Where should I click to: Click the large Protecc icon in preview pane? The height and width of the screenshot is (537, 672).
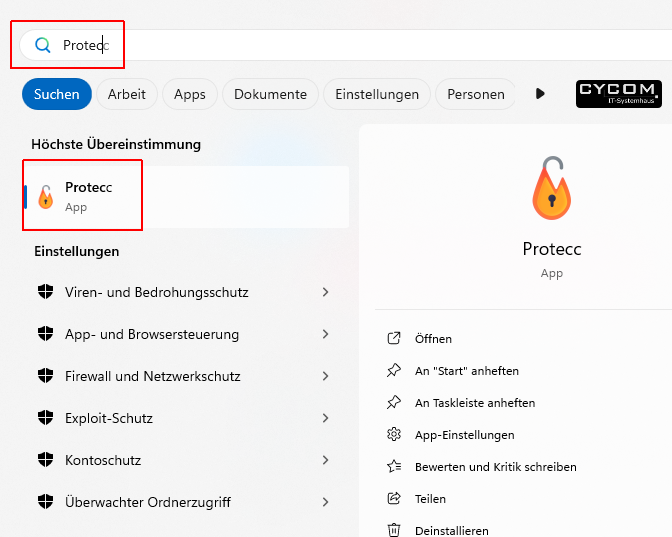tap(552, 188)
